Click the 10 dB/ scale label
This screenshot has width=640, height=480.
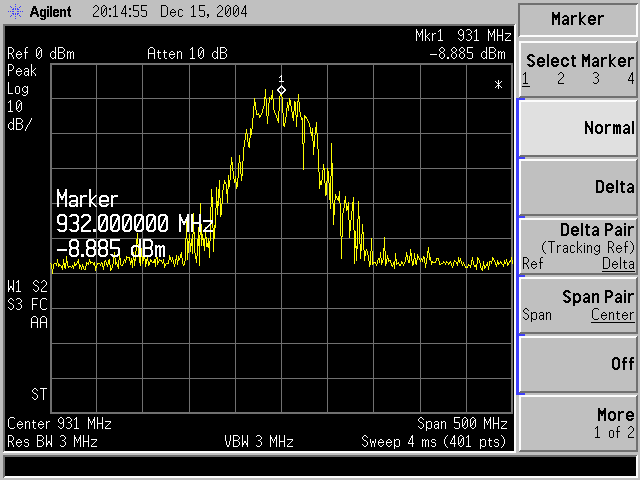point(19,116)
